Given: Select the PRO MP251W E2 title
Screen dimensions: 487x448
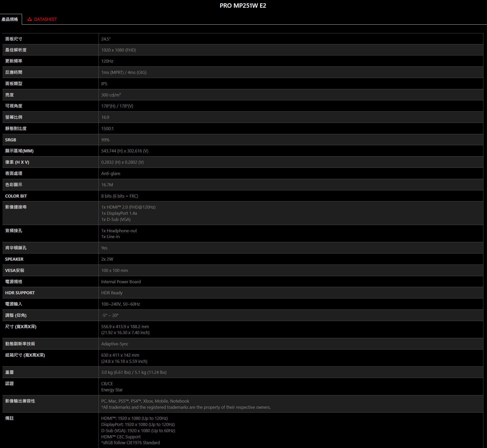Looking at the screenshot, I should pyautogui.click(x=243, y=6).
